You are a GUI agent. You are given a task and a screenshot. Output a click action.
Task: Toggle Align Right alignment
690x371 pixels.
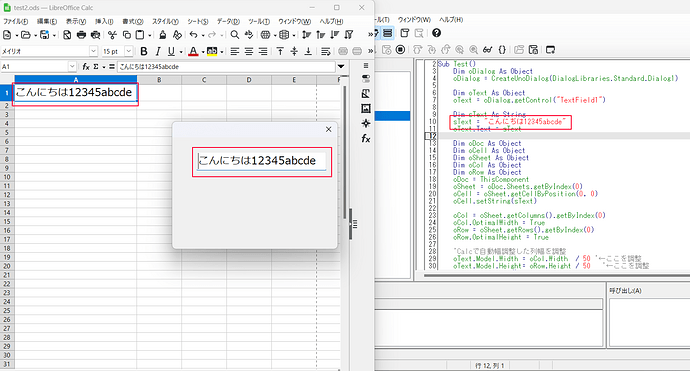(263, 51)
